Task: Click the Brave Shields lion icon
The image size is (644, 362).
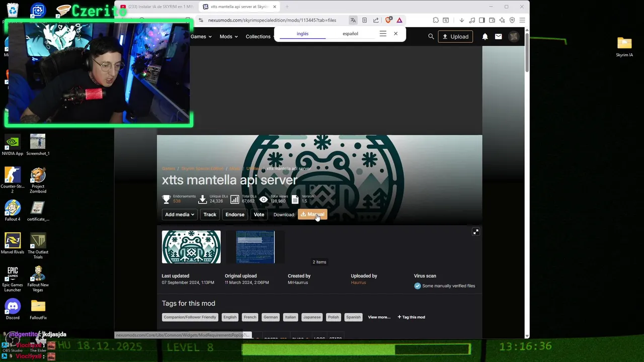Action: [388, 20]
